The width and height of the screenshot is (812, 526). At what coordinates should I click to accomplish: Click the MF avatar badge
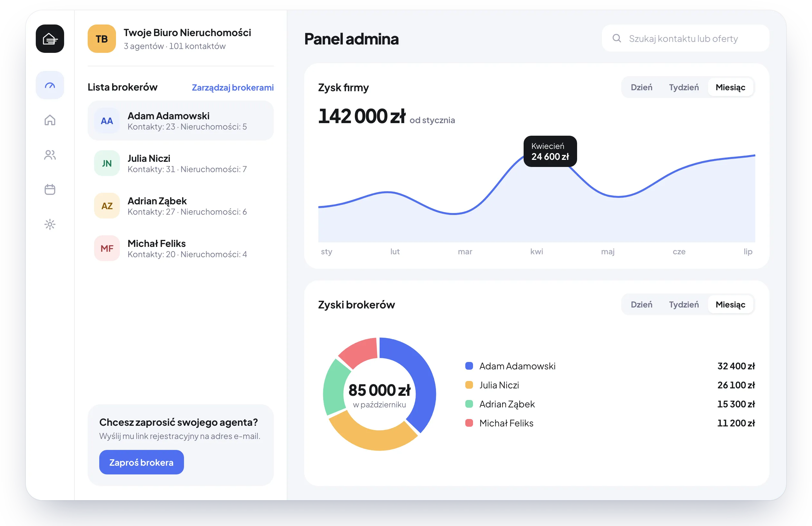point(107,248)
